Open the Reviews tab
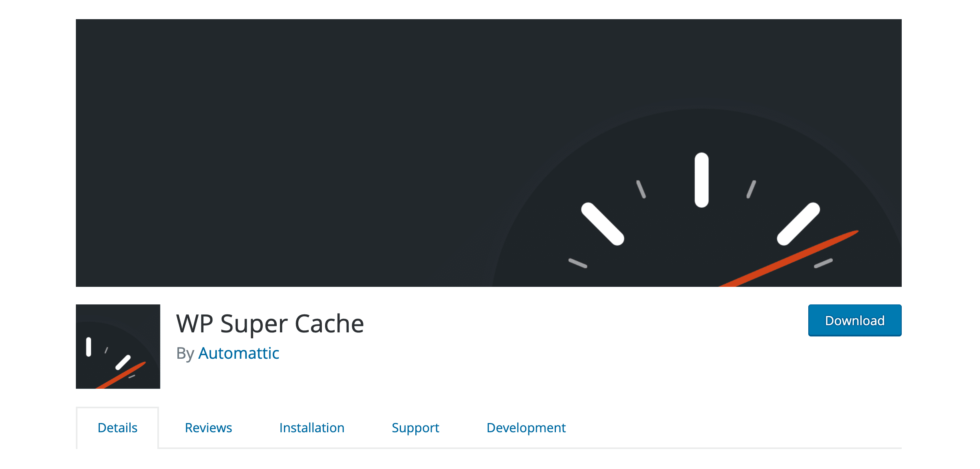 208,428
